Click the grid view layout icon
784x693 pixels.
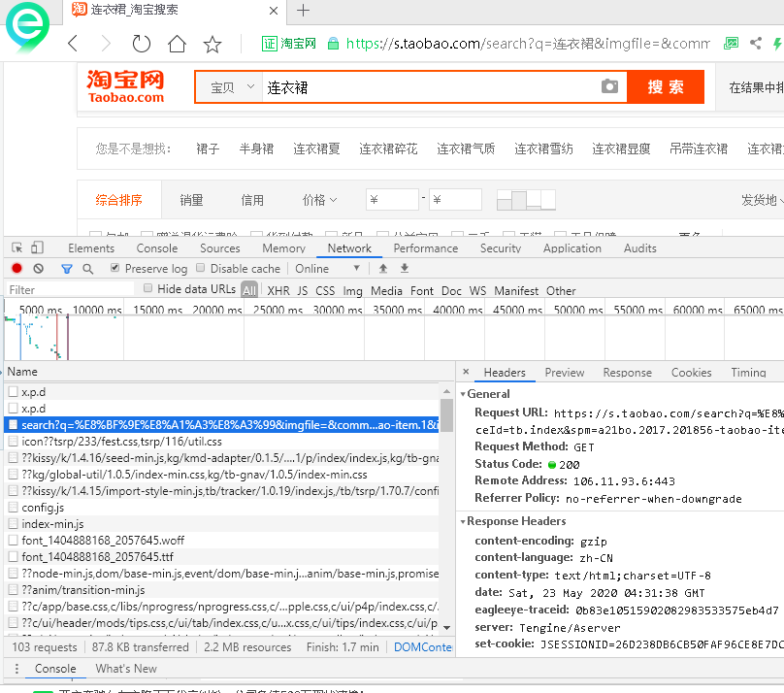[526, 200]
